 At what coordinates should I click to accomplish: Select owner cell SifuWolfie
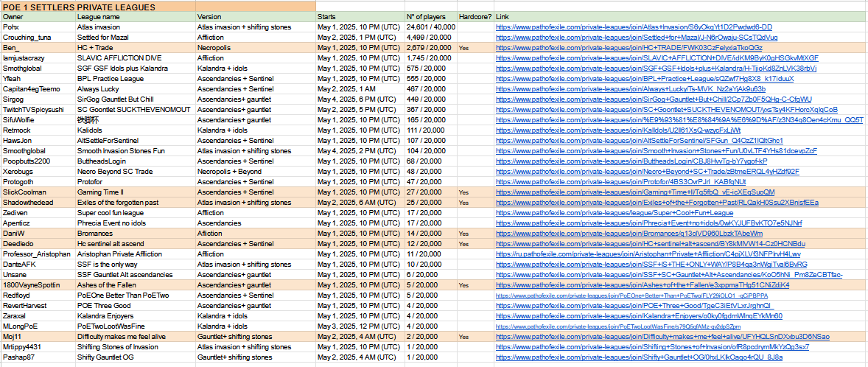tap(38, 120)
